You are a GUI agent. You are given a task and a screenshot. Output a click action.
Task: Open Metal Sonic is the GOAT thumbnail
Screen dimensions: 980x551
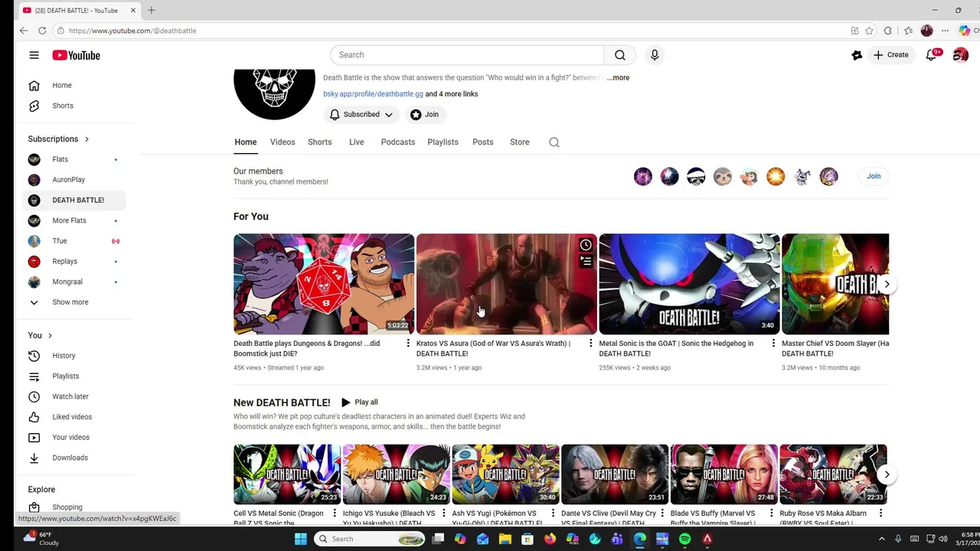689,284
